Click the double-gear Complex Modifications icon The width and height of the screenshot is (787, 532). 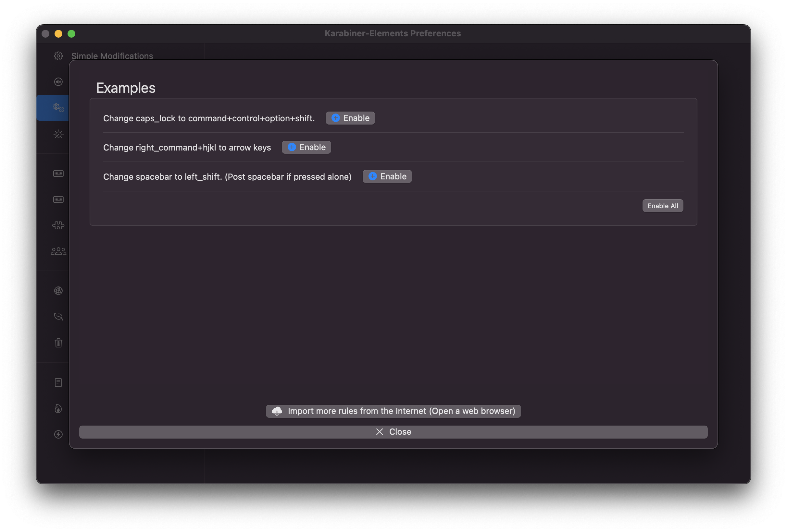[58, 108]
